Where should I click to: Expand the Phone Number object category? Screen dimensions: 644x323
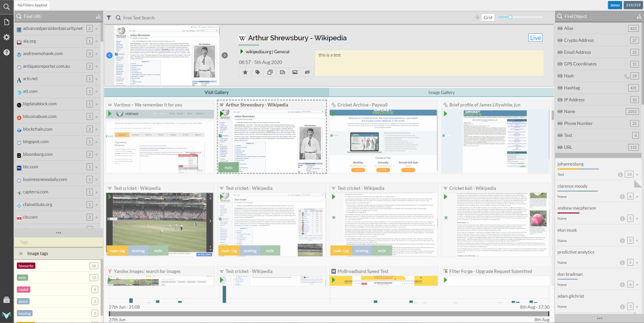tap(599, 123)
